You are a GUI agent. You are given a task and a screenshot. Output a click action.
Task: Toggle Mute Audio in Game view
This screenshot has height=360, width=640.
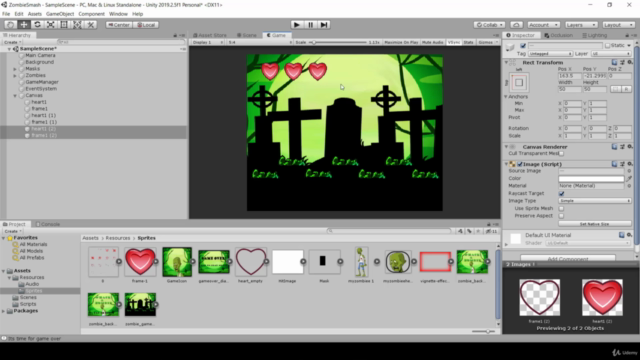coord(432,42)
